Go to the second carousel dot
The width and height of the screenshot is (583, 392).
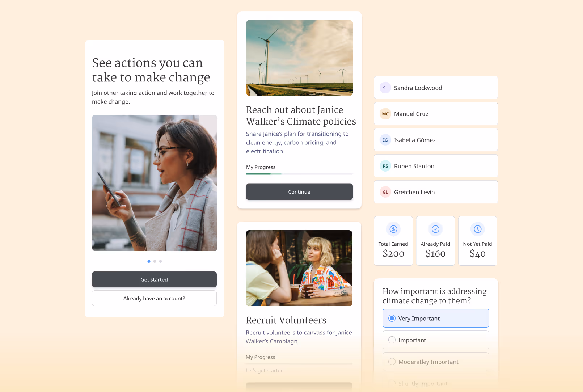(x=155, y=261)
